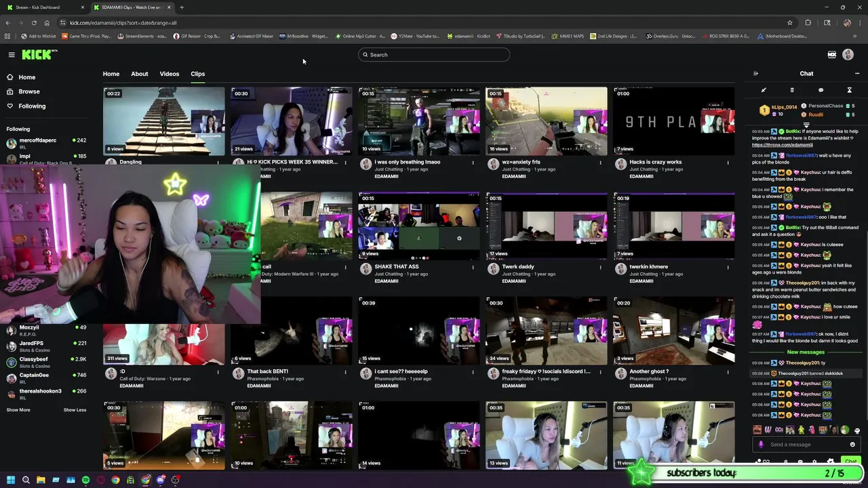868x488 pixels.
Task: Open CaptainGee channel in sidebar
Action: (46, 378)
